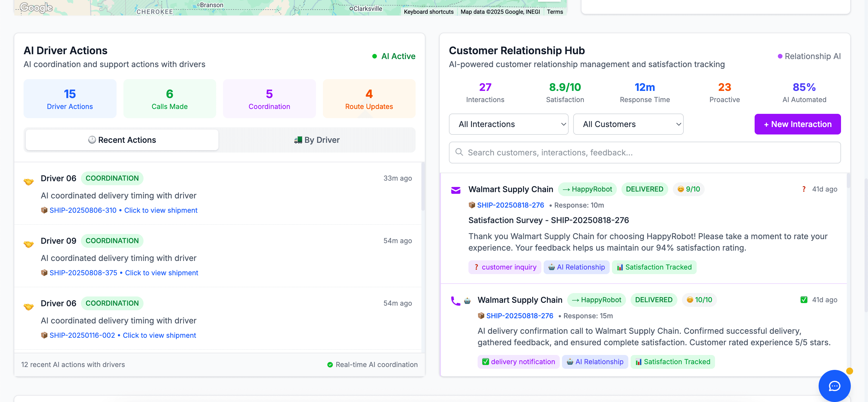Click the package icon beside SHIP-20250806-310
Viewport: 868px width, 402px height.
(x=44, y=210)
